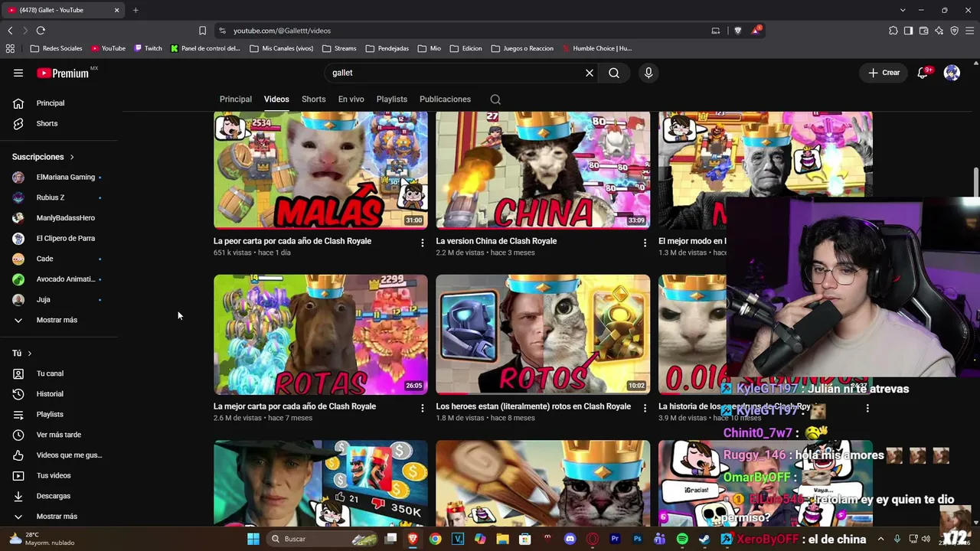Open Avocado Animations subscription
980x551 pixels.
coord(59,279)
